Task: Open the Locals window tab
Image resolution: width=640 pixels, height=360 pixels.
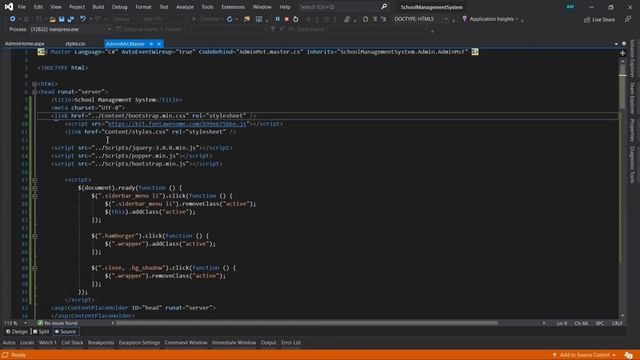Action: [27, 343]
